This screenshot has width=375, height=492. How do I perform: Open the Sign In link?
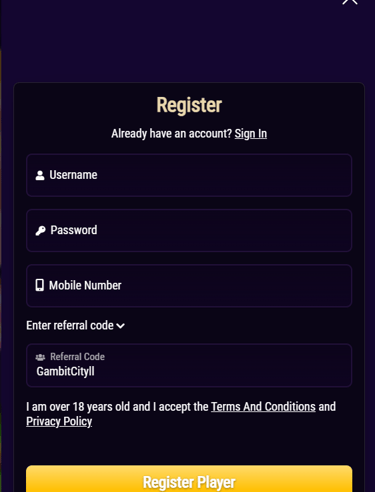(251, 134)
